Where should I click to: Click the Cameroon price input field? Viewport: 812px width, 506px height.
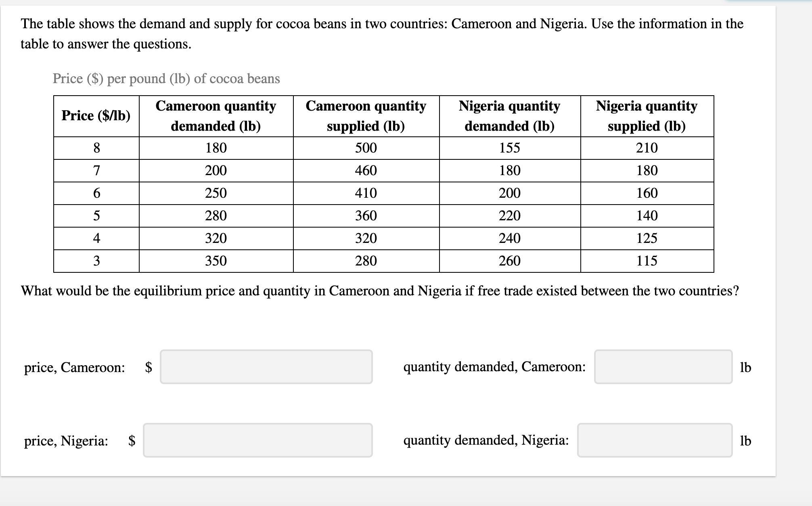click(266, 367)
